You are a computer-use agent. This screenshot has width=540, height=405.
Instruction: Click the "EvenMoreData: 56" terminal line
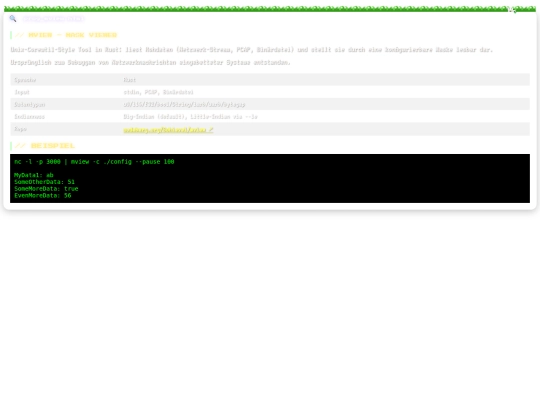click(43, 196)
